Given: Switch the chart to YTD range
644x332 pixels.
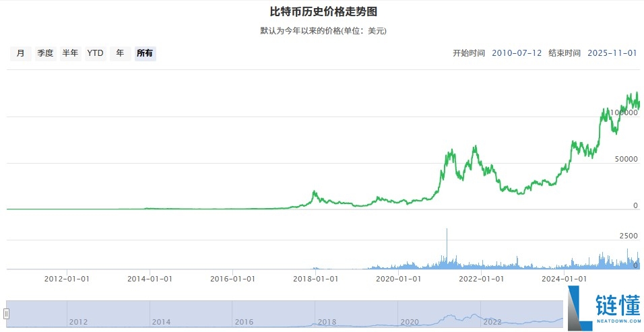Looking at the screenshot, I should 95,53.
